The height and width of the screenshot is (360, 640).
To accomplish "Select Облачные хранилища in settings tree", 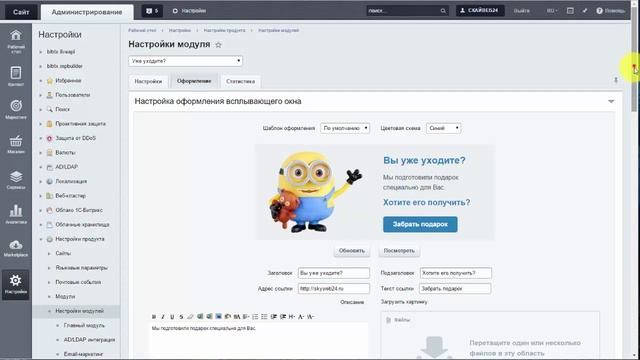I will (x=82, y=225).
